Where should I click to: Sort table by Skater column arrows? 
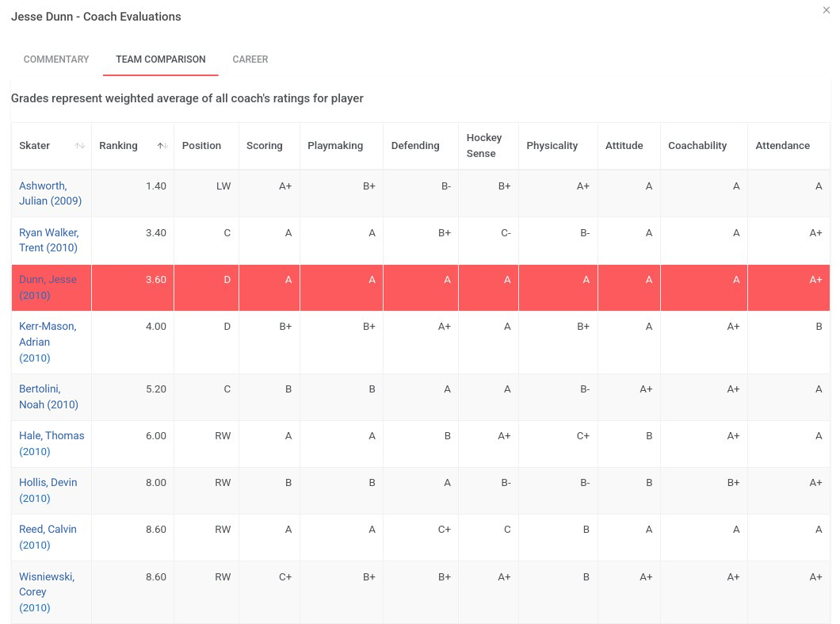[x=80, y=146]
